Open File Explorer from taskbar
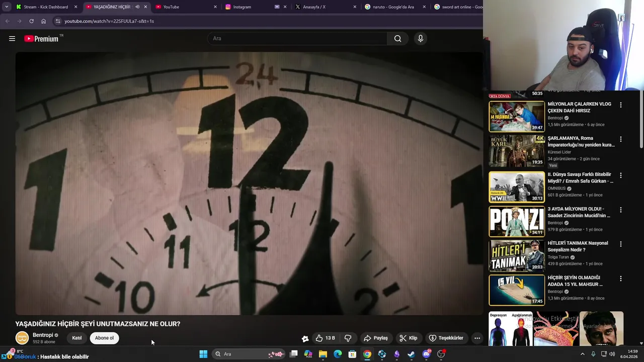The width and height of the screenshot is (644, 362). [x=323, y=354]
